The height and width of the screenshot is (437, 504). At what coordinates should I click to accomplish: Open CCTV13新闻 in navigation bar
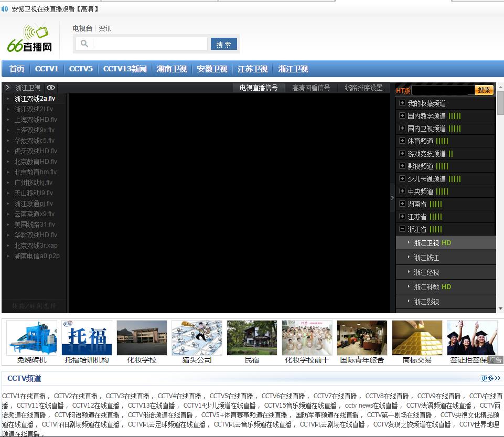(x=125, y=69)
